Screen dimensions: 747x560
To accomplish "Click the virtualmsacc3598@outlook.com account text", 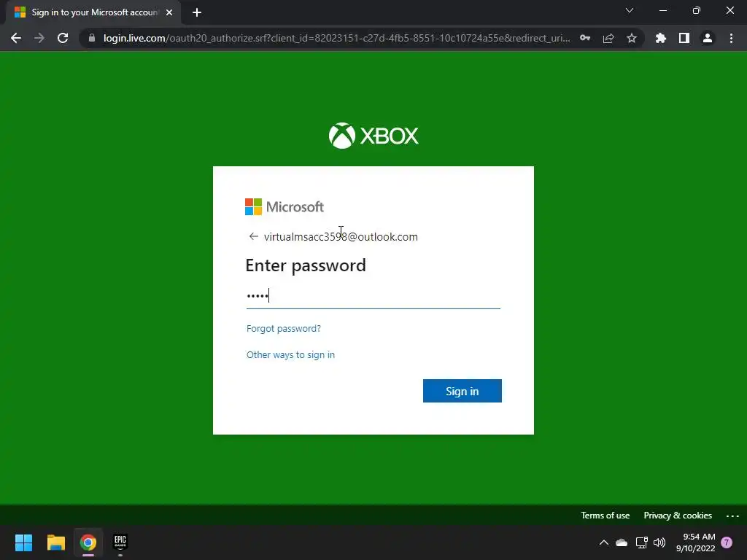I will click(341, 237).
